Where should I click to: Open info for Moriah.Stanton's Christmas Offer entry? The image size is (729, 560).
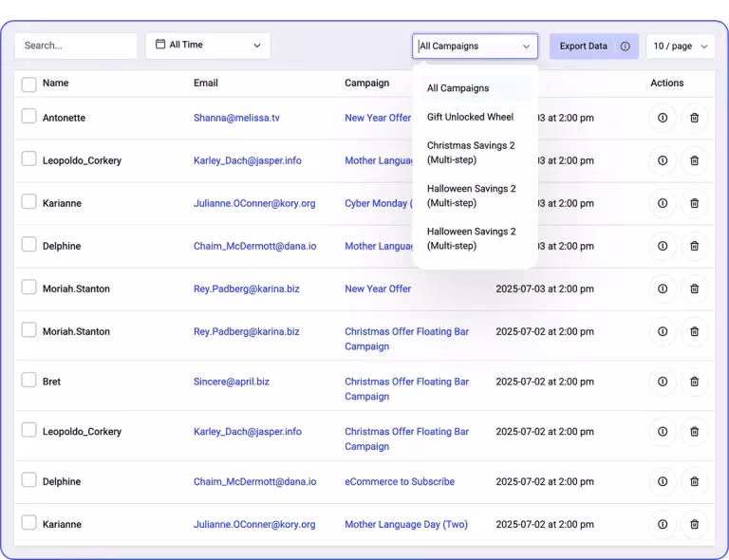(663, 332)
